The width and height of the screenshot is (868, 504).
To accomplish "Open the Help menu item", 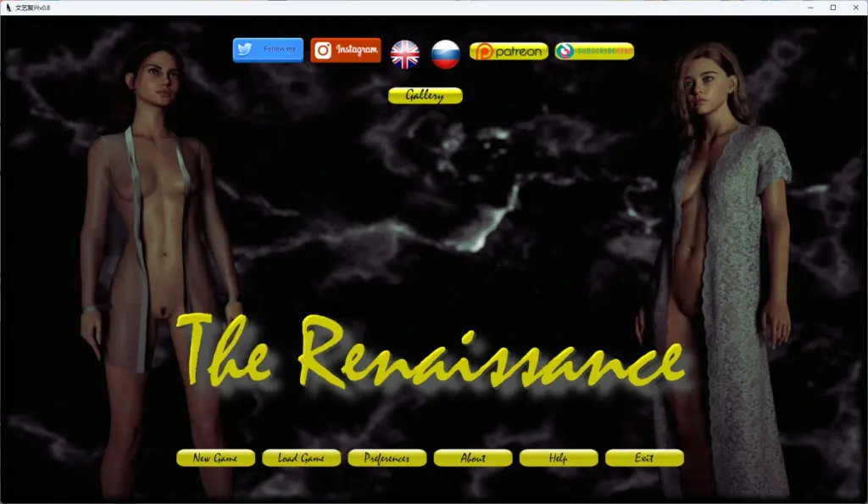I will (x=559, y=458).
